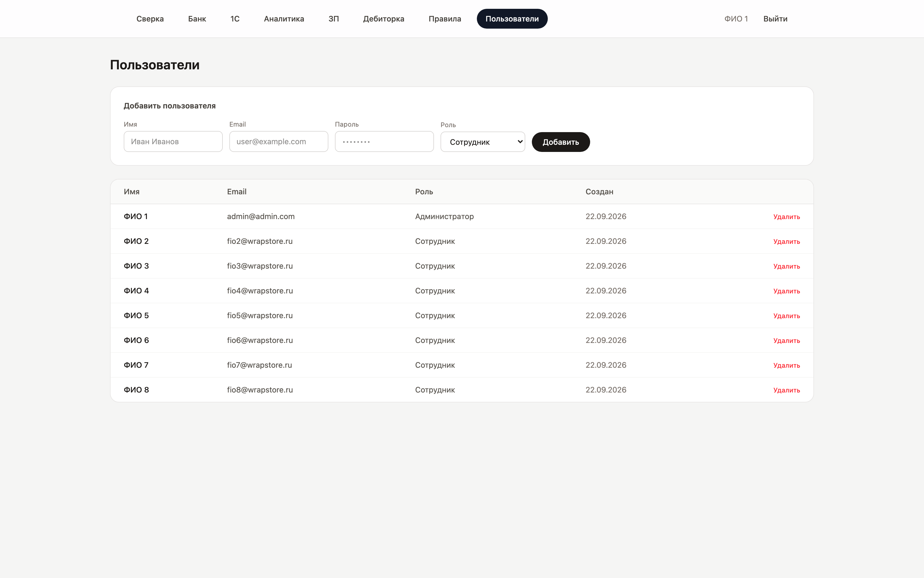Delete user ФИО 5 via Удалить
This screenshot has width=924, height=578.
coord(787,316)
